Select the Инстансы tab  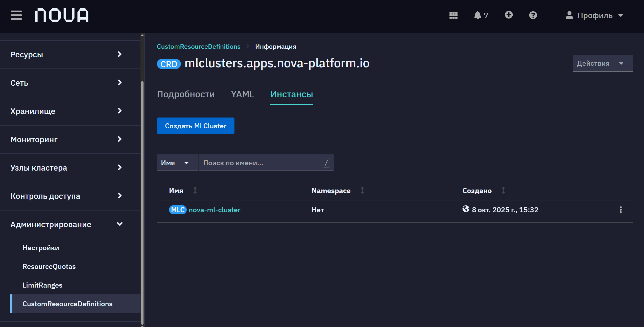coord(292,94)
